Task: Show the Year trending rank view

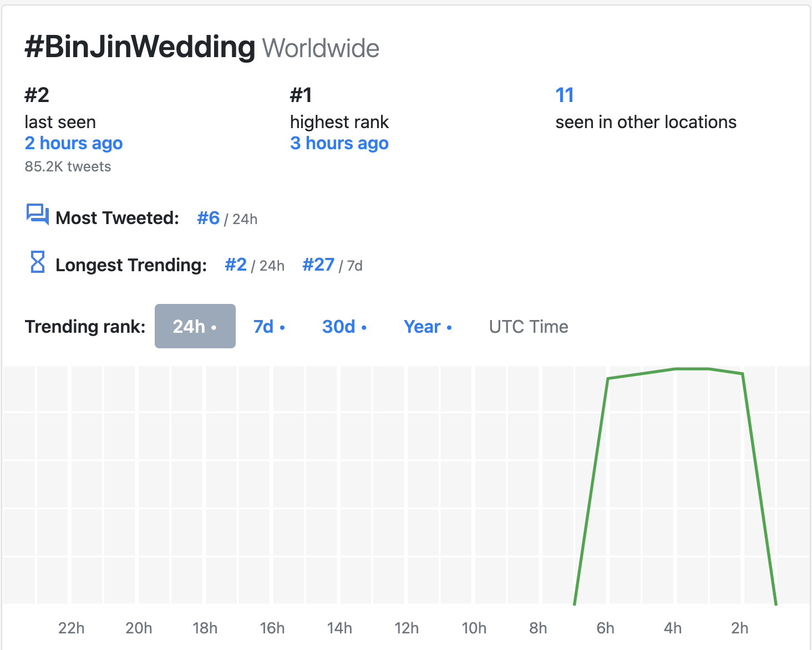Action: pos(428,327)
